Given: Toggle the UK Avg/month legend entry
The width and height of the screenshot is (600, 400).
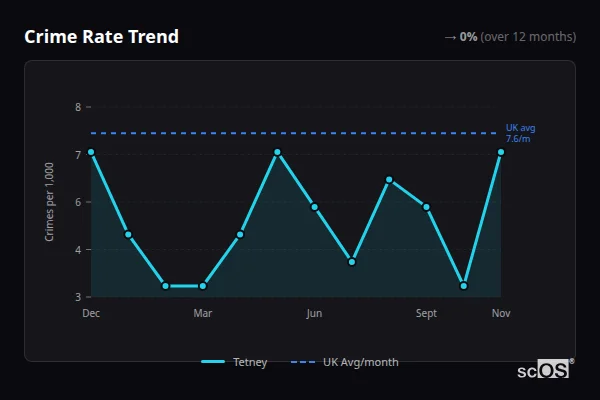Looking at the screenshot, I should 345,362.
